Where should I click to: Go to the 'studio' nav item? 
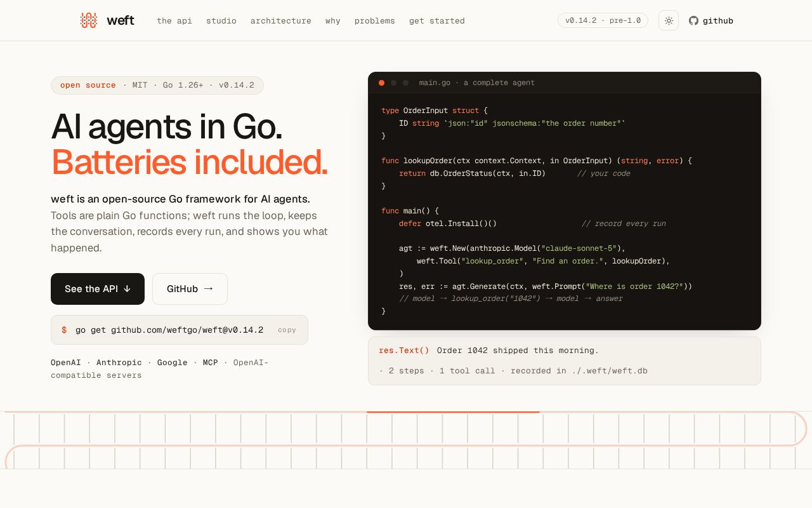(221, 21)
